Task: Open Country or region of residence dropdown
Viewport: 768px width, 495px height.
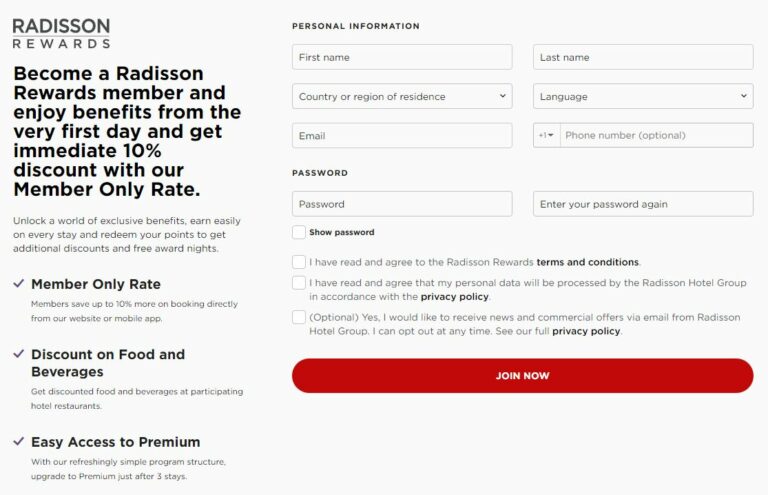Action: (x=402, y=97)
